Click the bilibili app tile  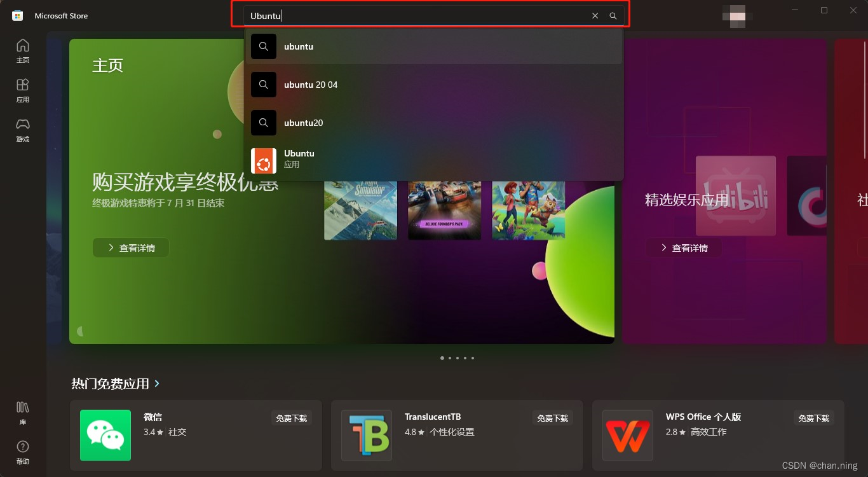[x=736, y=196]
